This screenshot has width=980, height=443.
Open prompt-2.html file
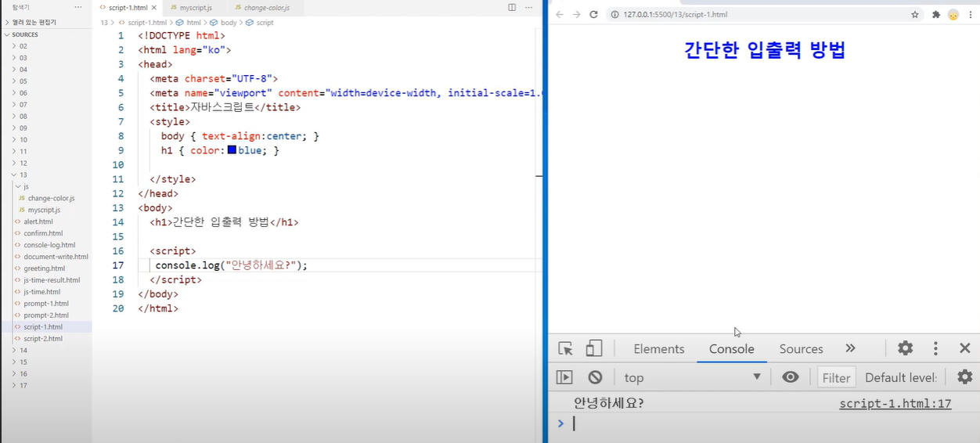[45, 315]
